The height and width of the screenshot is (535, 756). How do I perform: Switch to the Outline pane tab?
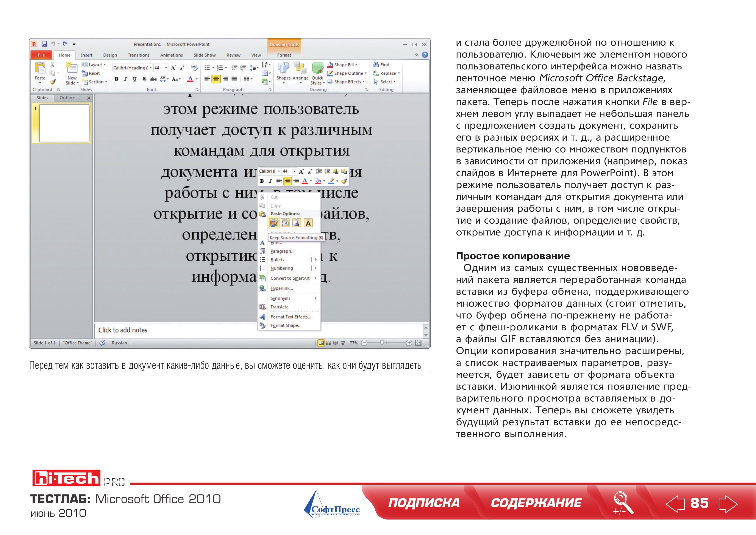tap(67, 97)
